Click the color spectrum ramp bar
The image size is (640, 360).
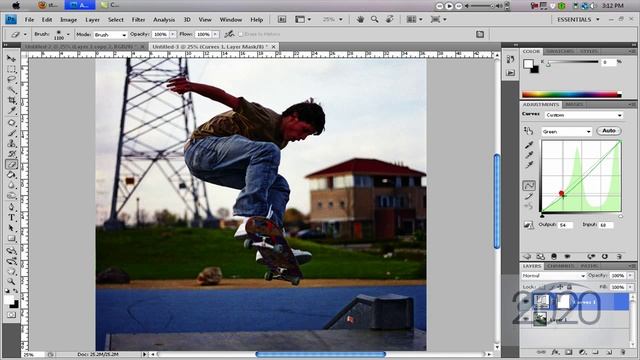(x=571, y=95)
